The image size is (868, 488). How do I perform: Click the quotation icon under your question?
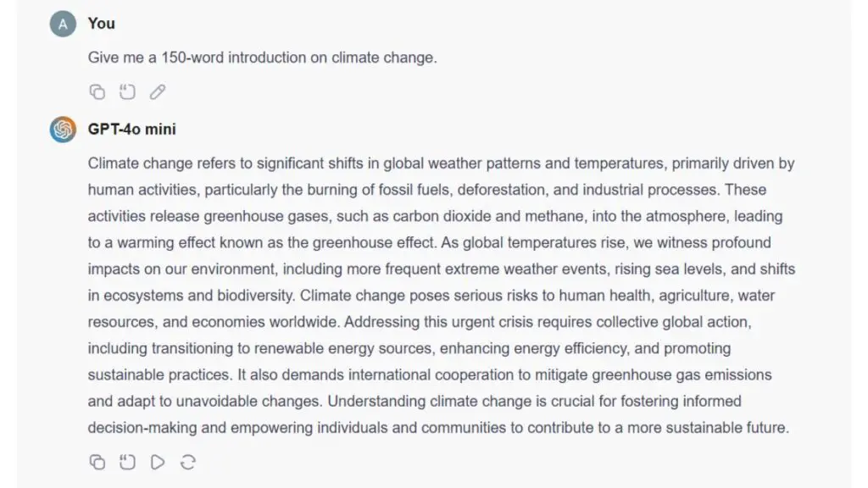(127, 91)
